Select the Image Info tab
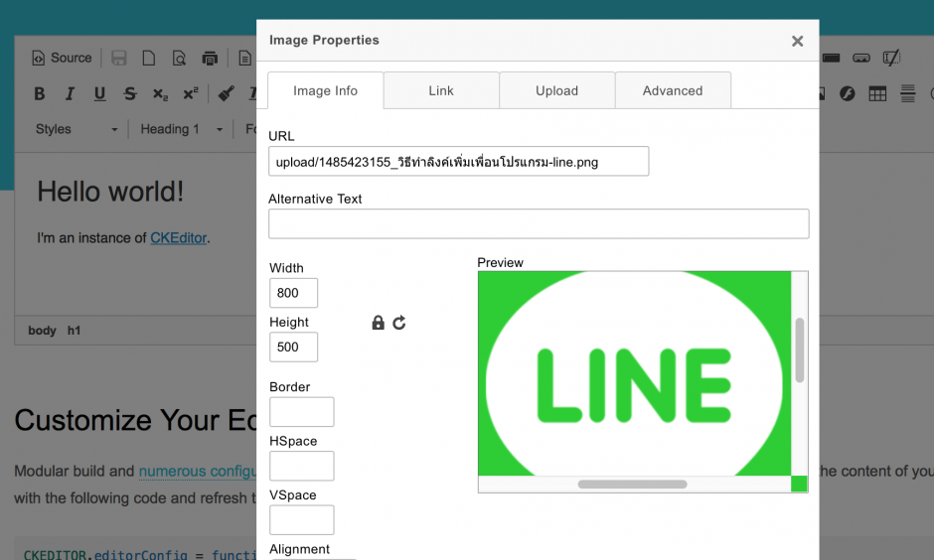The width and height of the screenshot is (934, 560). click(x=325, y=90)
